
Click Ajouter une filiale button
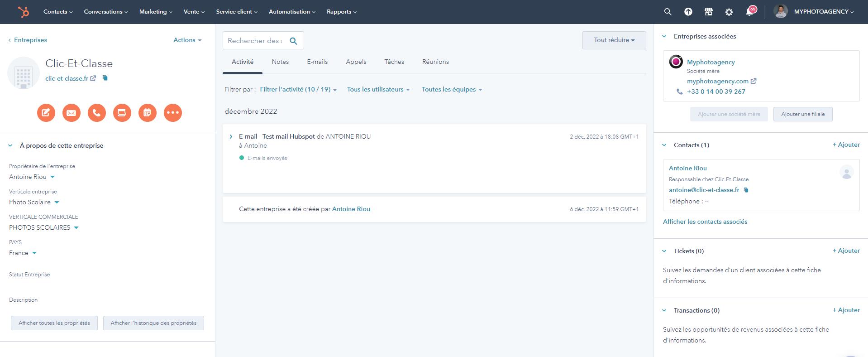[803, 114]
